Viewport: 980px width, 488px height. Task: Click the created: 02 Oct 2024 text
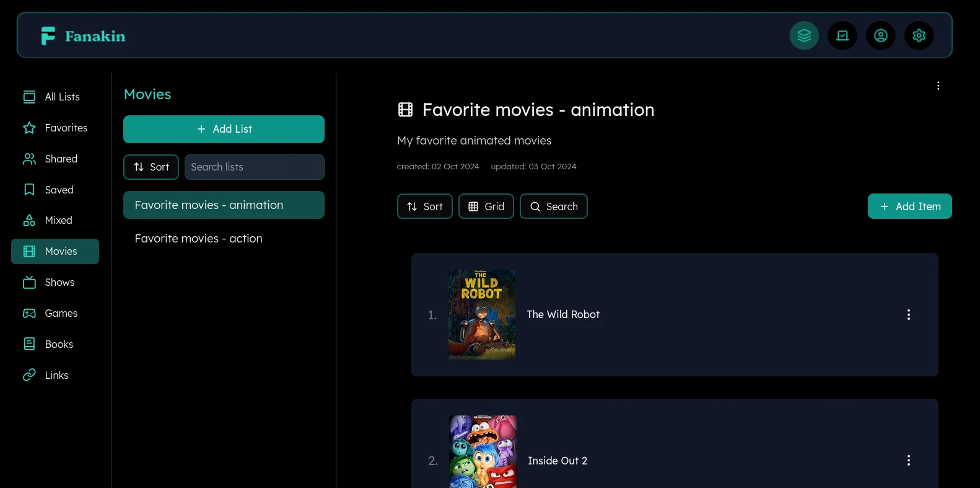tap(438, 166)
